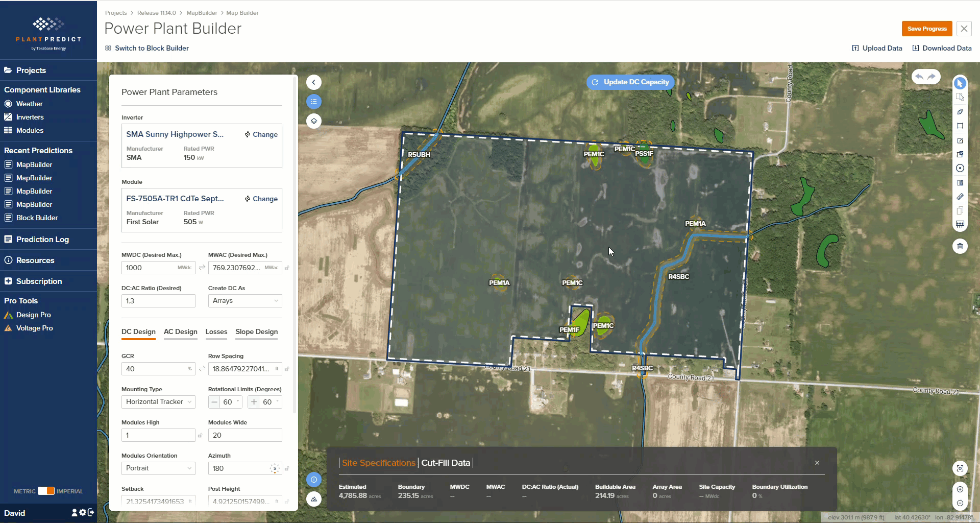Expand the Modules Orientation dropdown
The height and width of the screenshot is (523, 980).
158,468
